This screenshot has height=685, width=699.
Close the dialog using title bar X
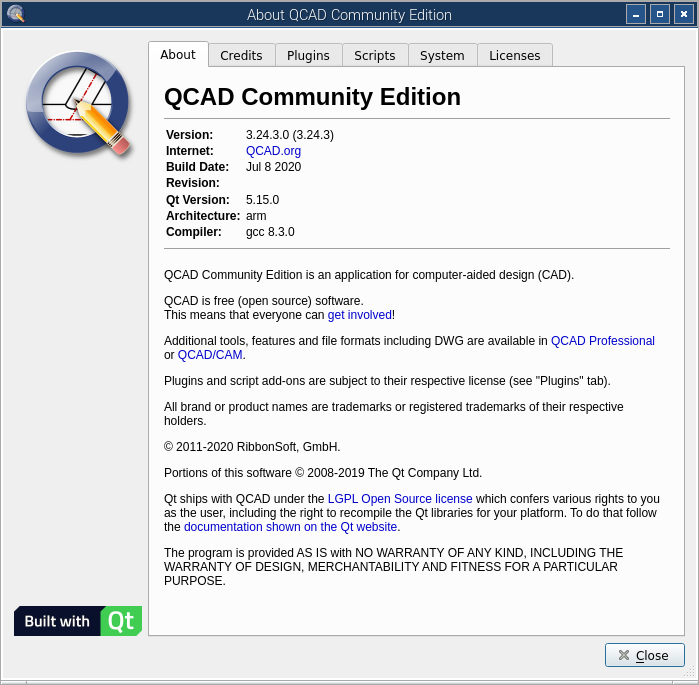(x=684, y=14)
